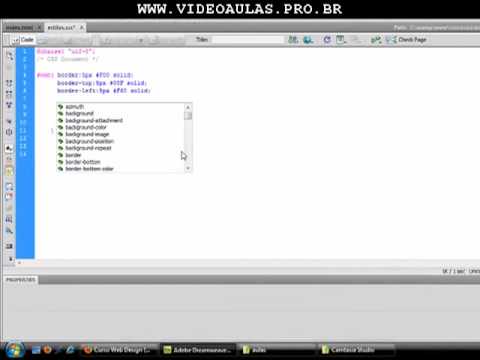Image resolution: width=480 pixels, height=360 pixels.
Task: Click Format Source Code icon in coding toolbar
Action: [x=9, y=246]
